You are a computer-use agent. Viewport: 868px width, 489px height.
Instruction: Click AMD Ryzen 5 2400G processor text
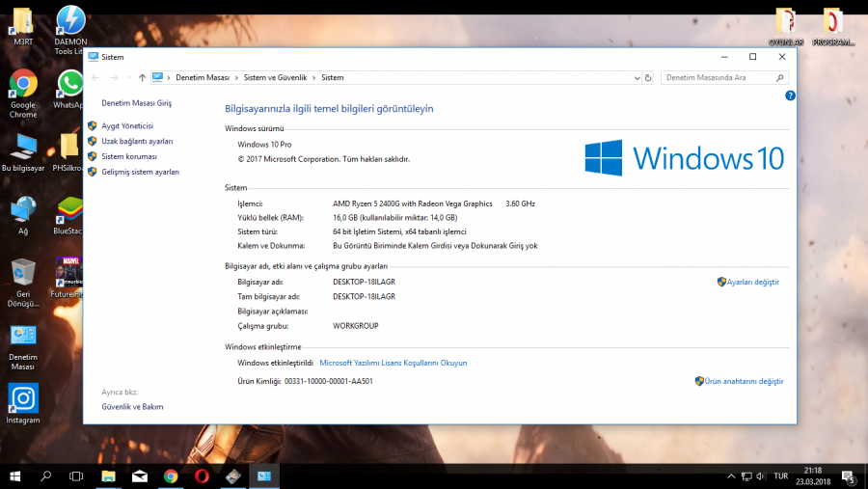tap(413, 204)
